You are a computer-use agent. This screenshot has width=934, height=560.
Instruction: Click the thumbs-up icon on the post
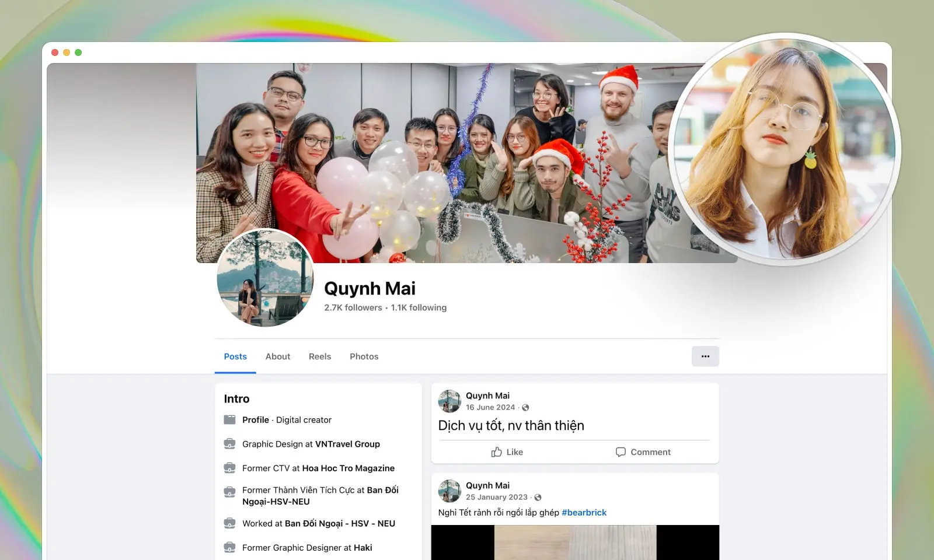(496, 452)
